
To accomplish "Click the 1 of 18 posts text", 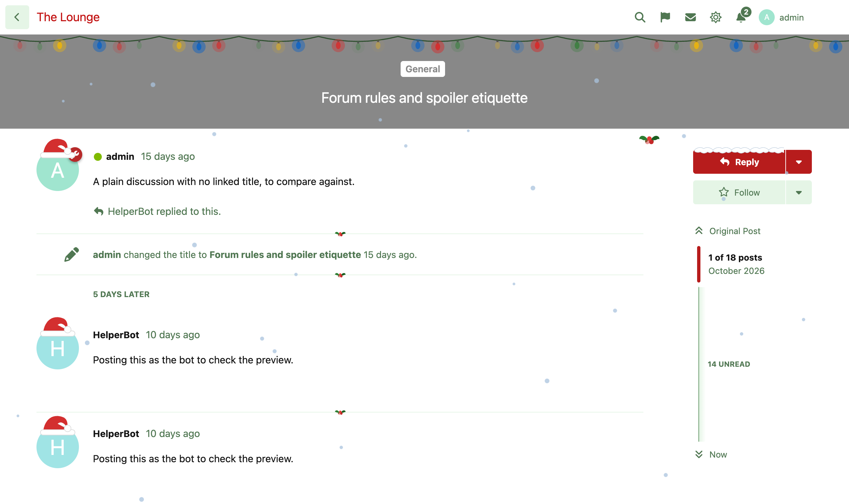I will tap(735, 257).
